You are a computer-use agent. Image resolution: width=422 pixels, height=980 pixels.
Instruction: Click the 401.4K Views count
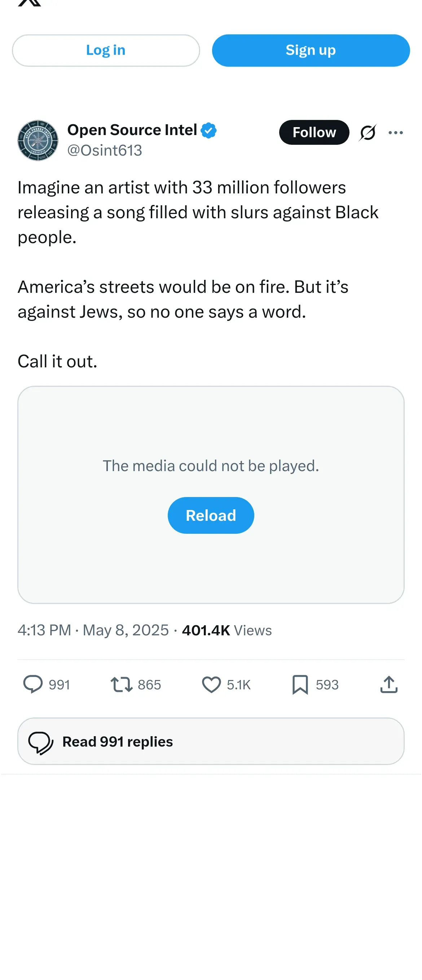pos(227,630)
